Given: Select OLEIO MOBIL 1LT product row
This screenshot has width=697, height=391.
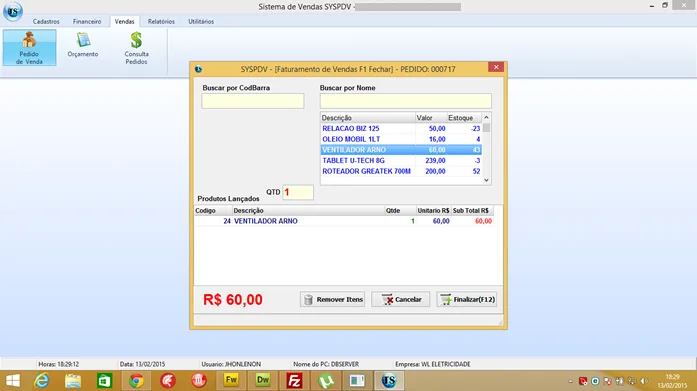Looking at the screenshot, I should [401, 139].
